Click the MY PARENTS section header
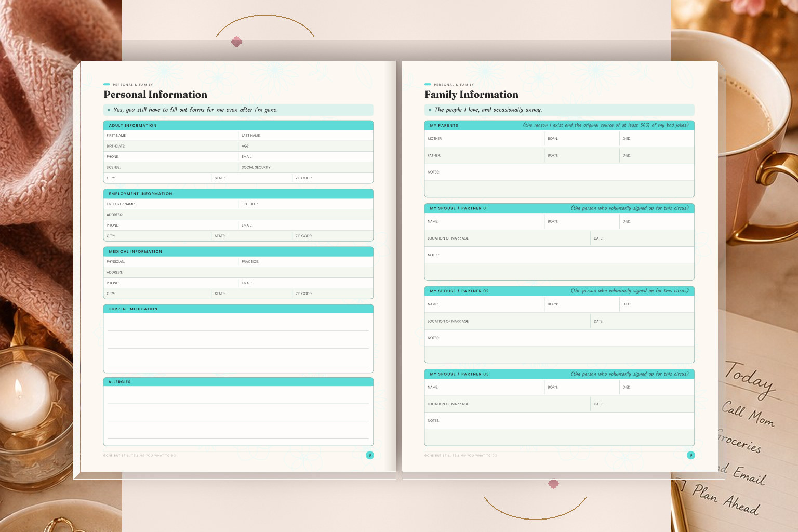This screenshot has width=798, height=532. pyautogui.click(x=560, y=125)
